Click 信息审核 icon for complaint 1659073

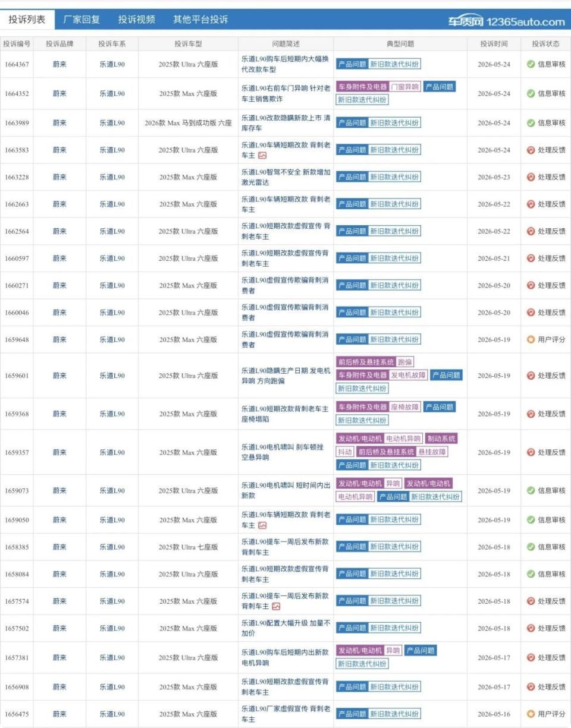531,491
